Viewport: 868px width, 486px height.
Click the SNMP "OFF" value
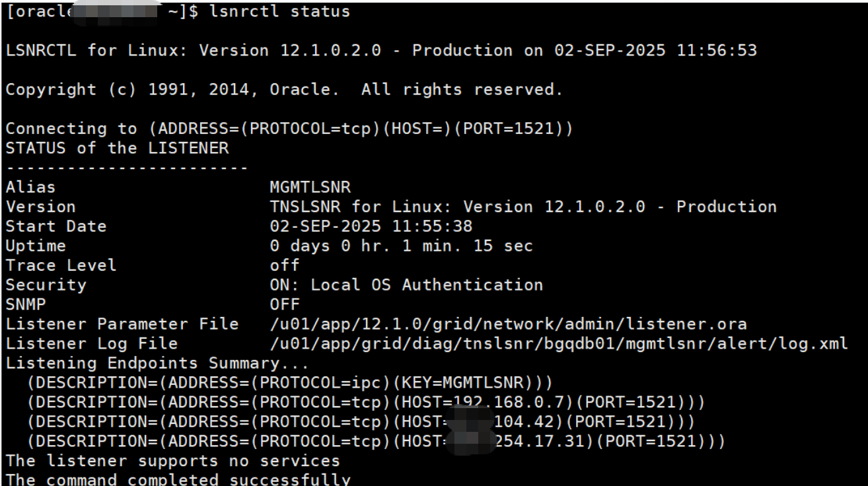284,304
